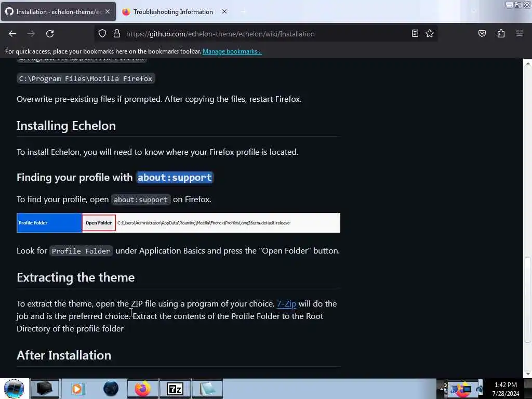The height and width of the screenshot is (399, 532).
Task: Click the highlighted about:support heading text
Action: (175, 178)
